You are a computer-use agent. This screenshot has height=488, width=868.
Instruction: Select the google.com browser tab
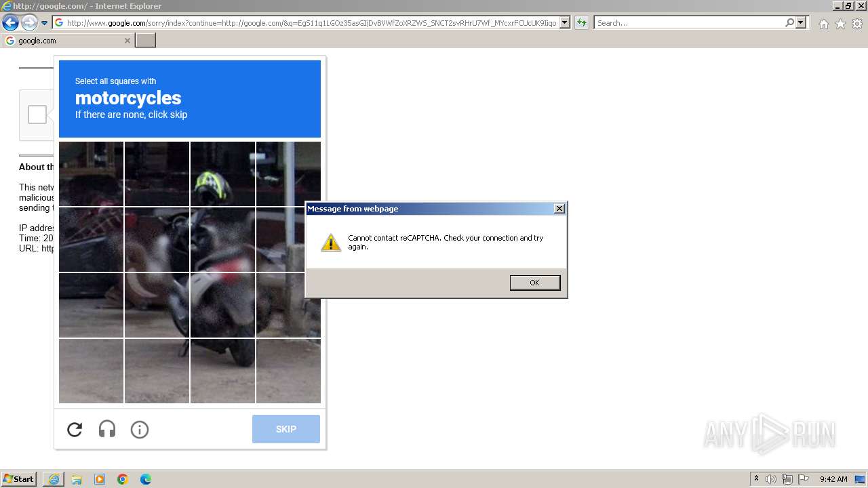tap(68, 41)
